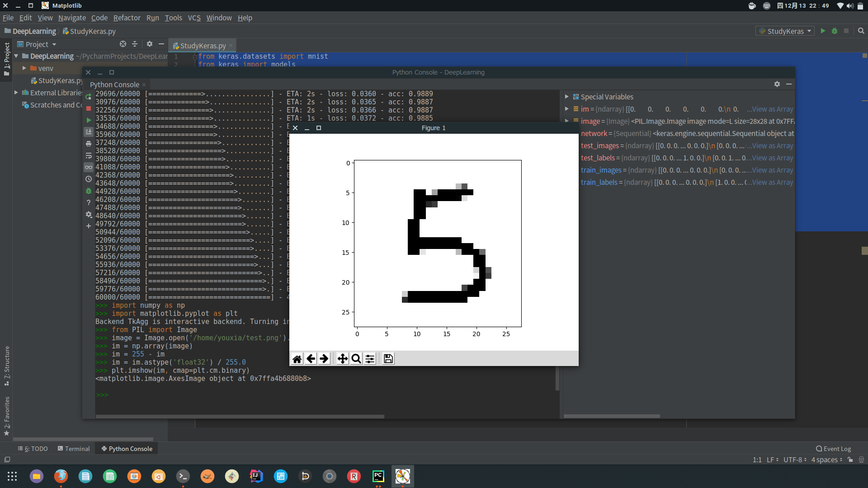This screenshot has height=488, width=868.
Task: Expand the venv folder
Action: tap(24, 68)
